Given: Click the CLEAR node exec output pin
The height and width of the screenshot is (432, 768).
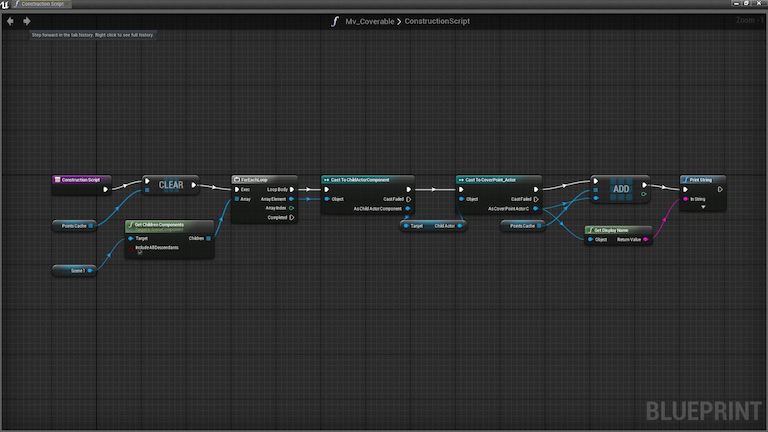Looking at the screenshot, I should pyautogui.click(x=194, y=185).
